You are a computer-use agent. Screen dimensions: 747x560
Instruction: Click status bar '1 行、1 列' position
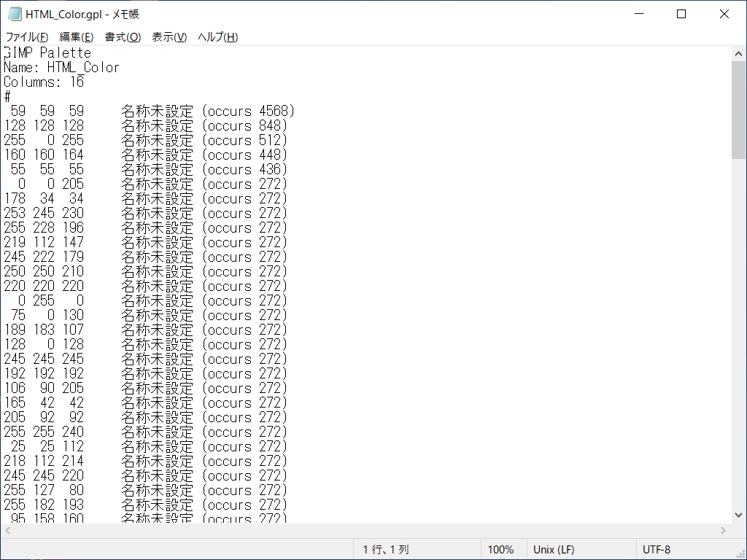click(386, 550)
